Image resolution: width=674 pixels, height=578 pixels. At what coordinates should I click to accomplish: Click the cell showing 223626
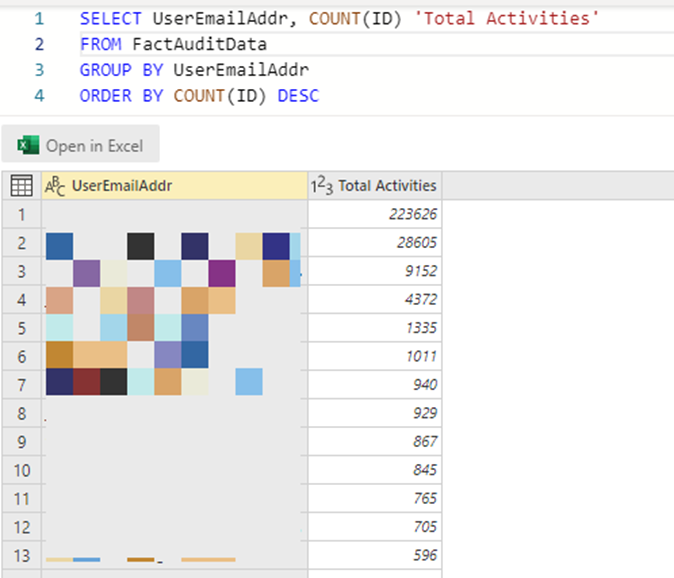[x=375, y=214]
